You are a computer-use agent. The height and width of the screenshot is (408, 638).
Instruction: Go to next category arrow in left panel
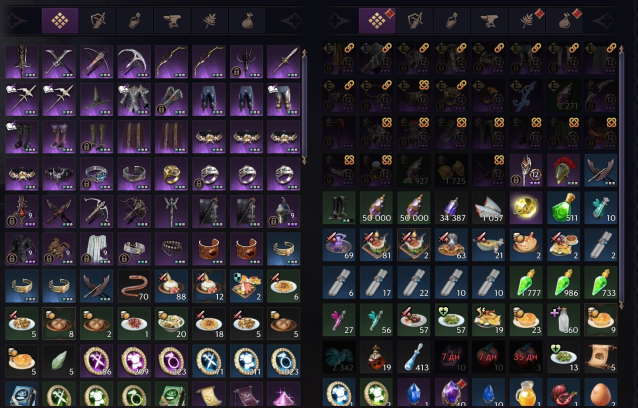pos(291,21)
